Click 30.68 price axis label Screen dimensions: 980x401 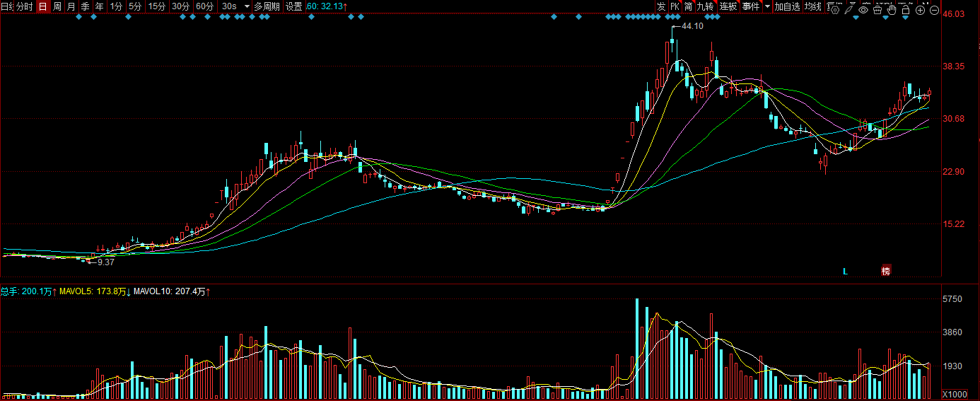click(955, 119)
